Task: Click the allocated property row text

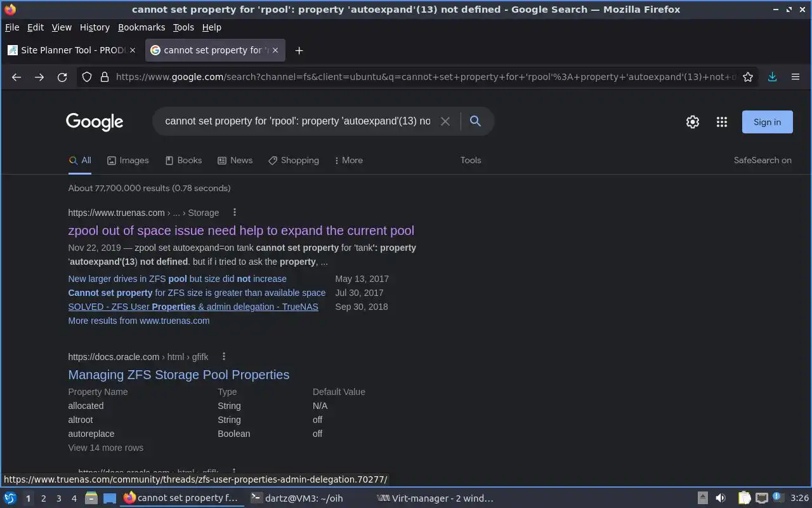Action: pos(86,406)
